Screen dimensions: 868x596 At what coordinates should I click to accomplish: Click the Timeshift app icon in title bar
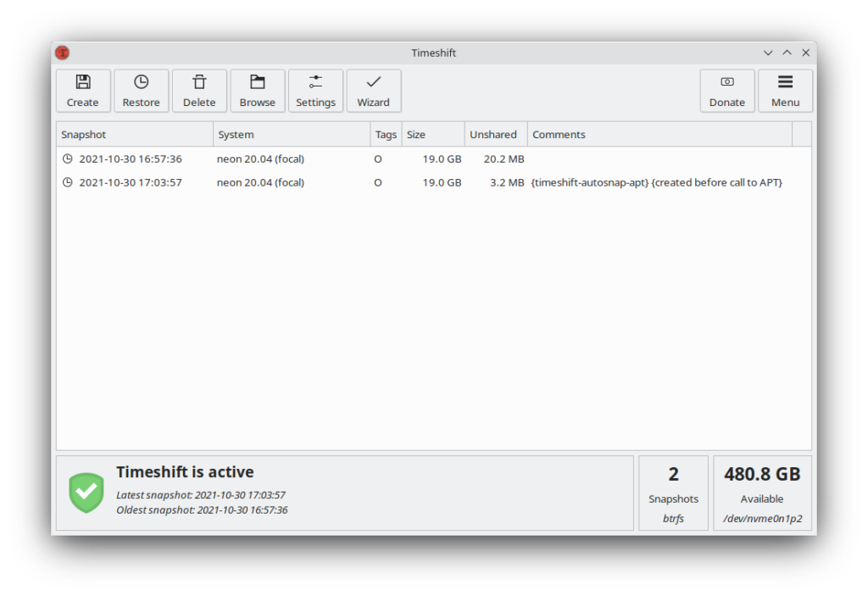pyautogui.click(x=63, y=53)
